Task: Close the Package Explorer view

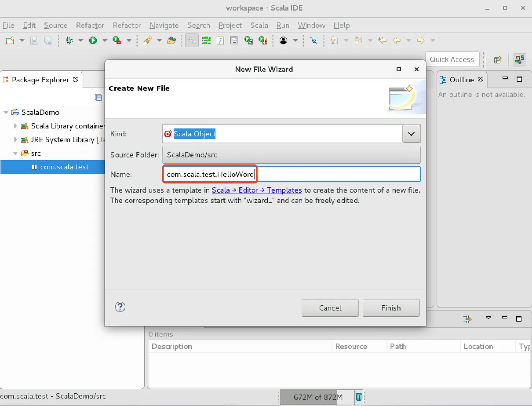Action: point(76,80)
